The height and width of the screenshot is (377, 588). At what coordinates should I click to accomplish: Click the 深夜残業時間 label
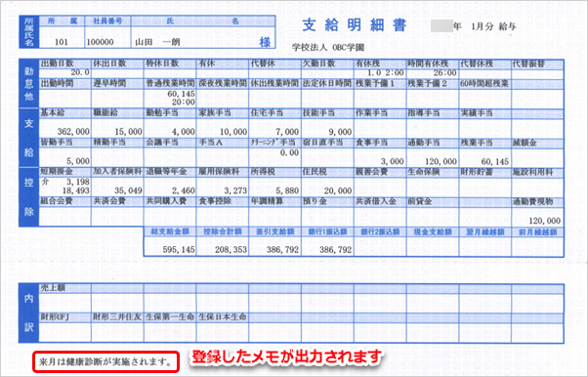click(223, 83)
